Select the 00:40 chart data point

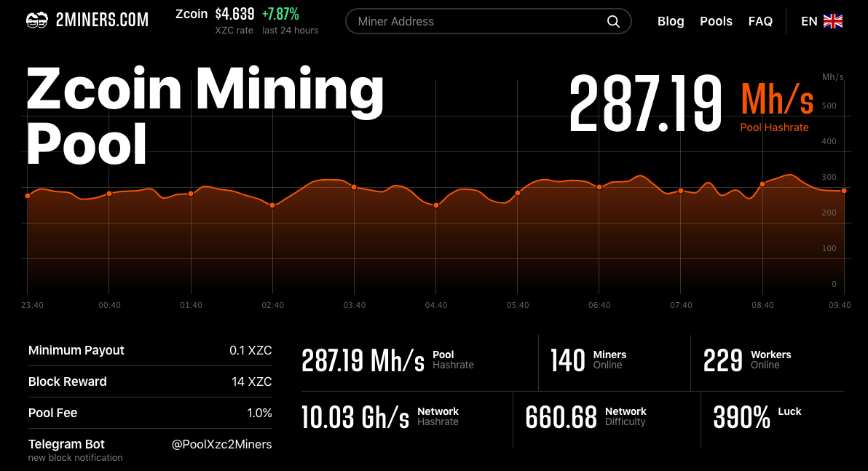click(x=109, y=194)
